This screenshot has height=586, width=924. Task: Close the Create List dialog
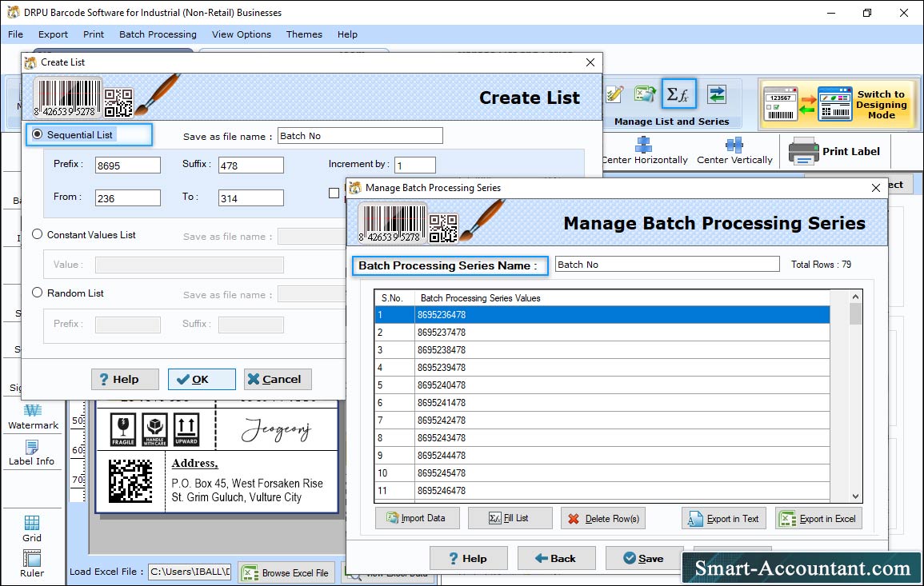[x=590, y=62]
